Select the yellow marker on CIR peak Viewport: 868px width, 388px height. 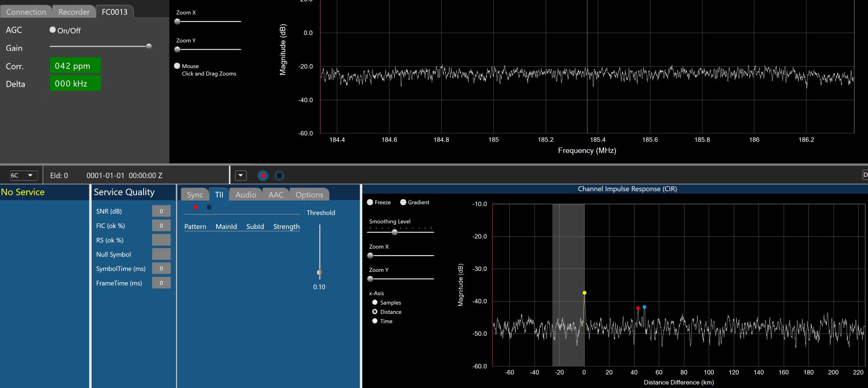pos(584,293)
